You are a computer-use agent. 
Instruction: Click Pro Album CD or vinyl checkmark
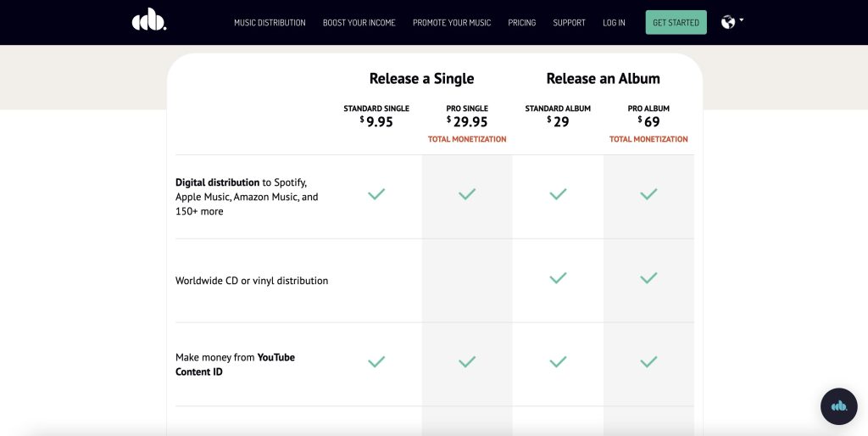point(648,277)
